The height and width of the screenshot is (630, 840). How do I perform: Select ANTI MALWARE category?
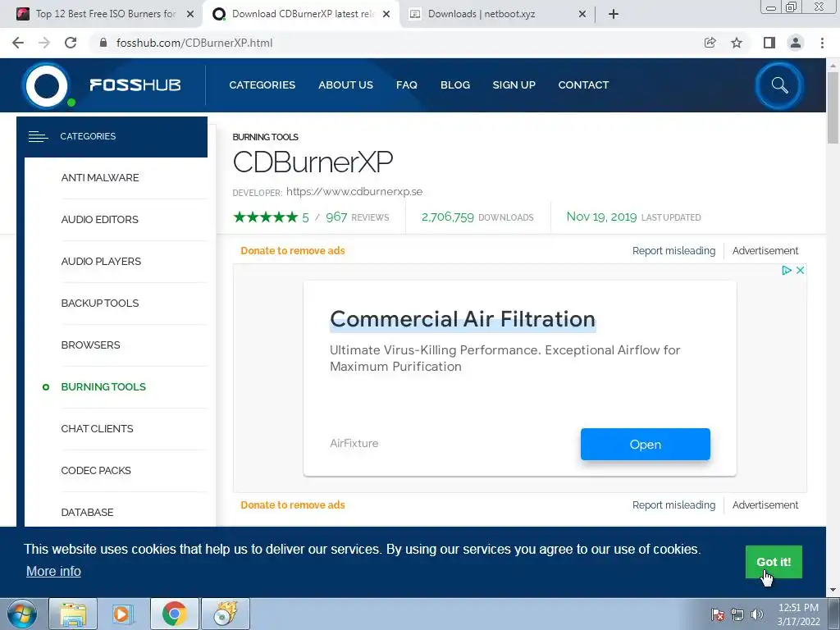point(99,178)
